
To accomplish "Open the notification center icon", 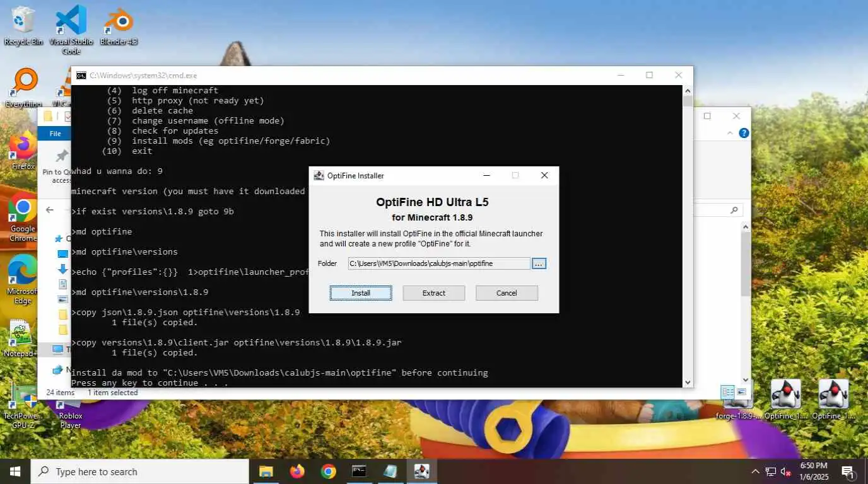I will [x=848, y=471].
